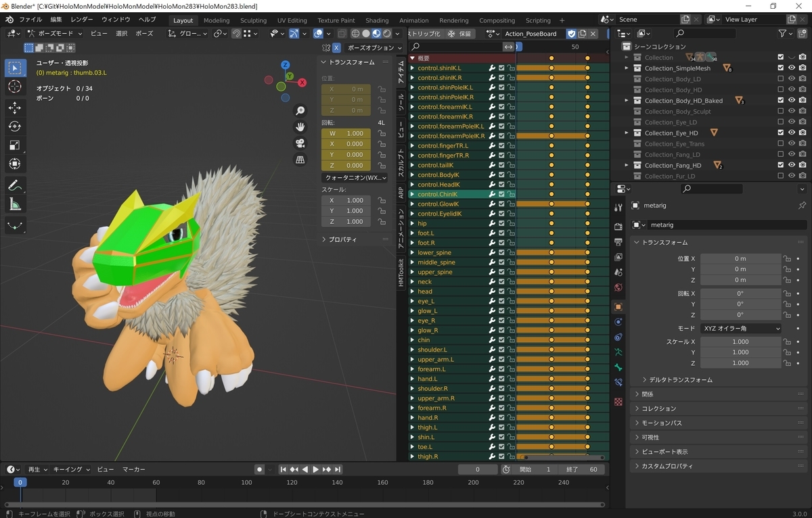This screenshot has height=518, width=812.
Task: Open the rotation mode Quaternion dropdown
Action: [355, 177]
